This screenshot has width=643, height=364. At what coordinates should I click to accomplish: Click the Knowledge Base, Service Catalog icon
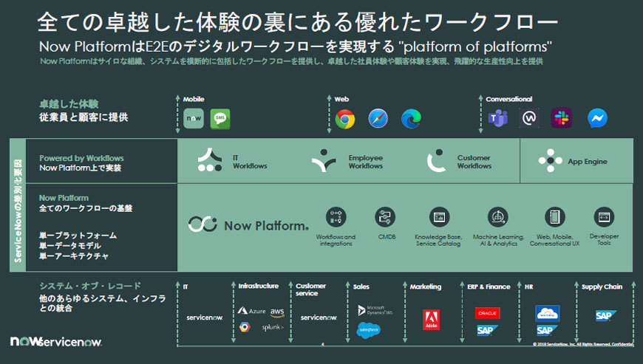(439, 217)
